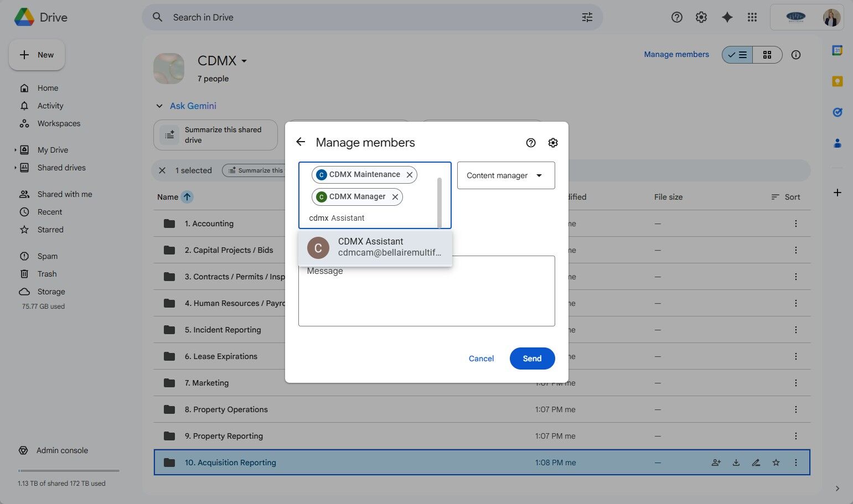Open Spam in sidebar
This screenshot has width=853, height=504.
tap(48, 256)
